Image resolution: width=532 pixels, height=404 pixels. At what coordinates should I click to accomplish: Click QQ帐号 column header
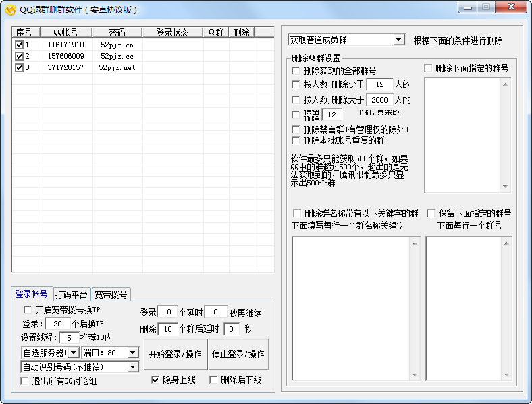click(65, 32)
